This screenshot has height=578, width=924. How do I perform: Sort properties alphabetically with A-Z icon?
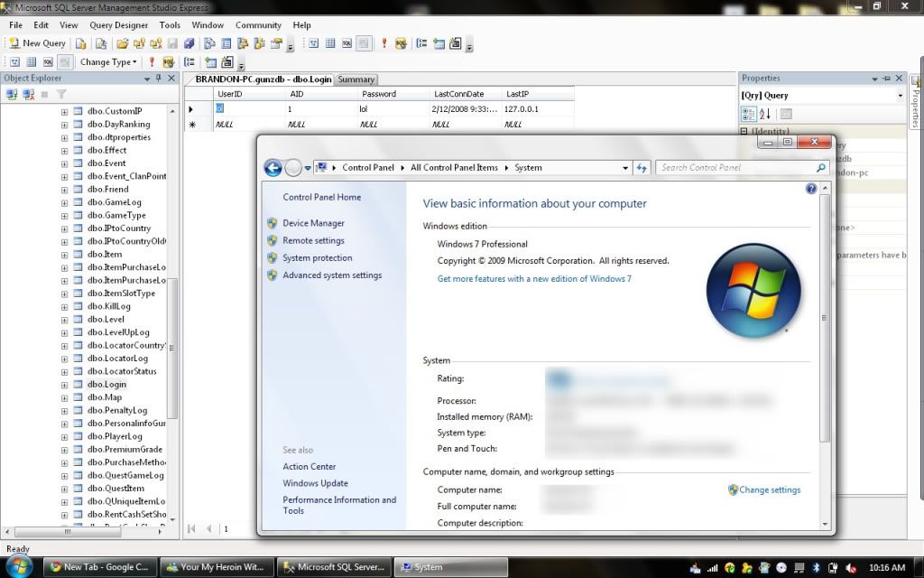(x=765, y=114)
